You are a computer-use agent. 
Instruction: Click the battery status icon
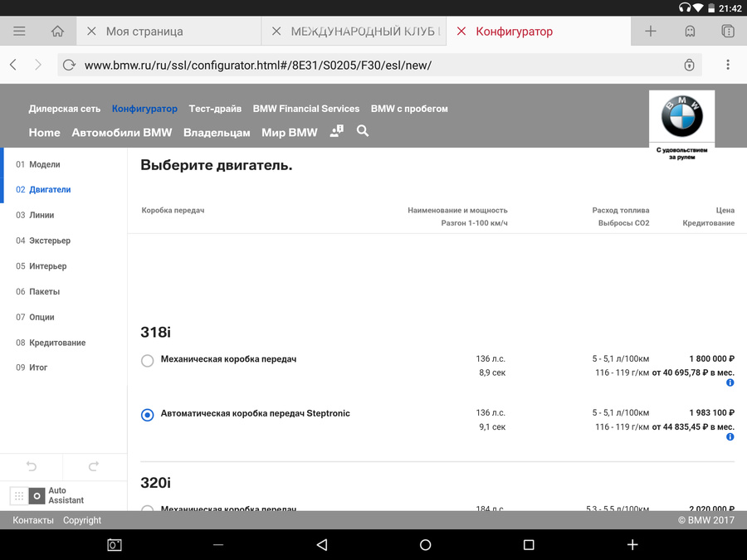pyautogui.click(x=711, y=7)
